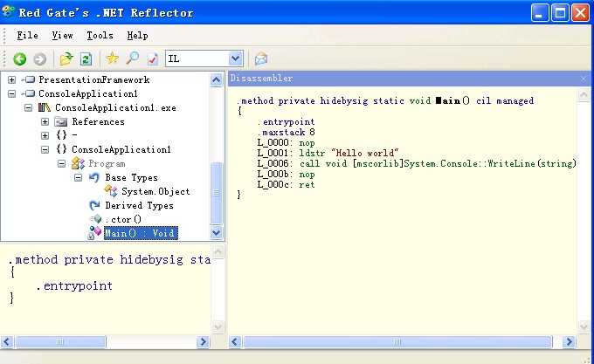This screenshot has width=594, height=364.
Task: Click the Program class icon
Action: pos(78,163)
